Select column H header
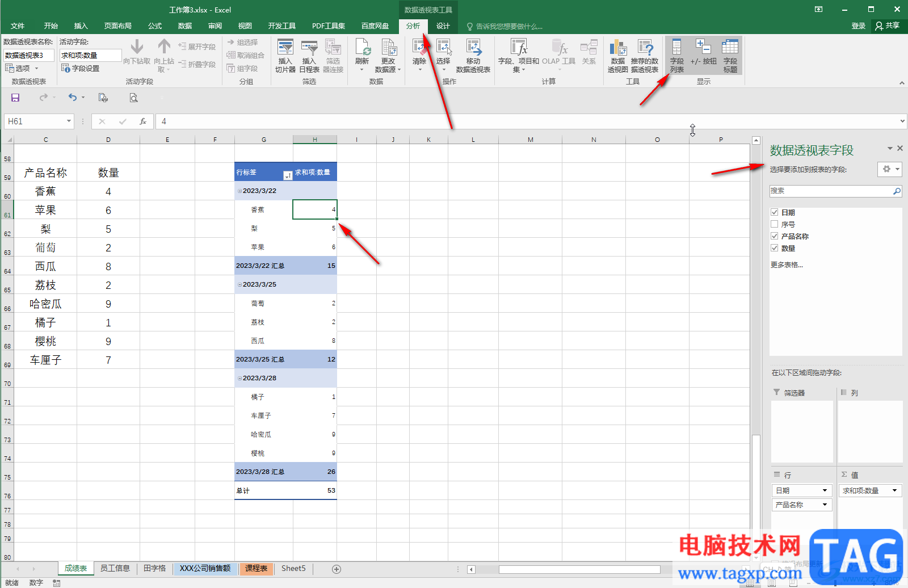Screen dimensions: 908x588 (x=315, y=140)
